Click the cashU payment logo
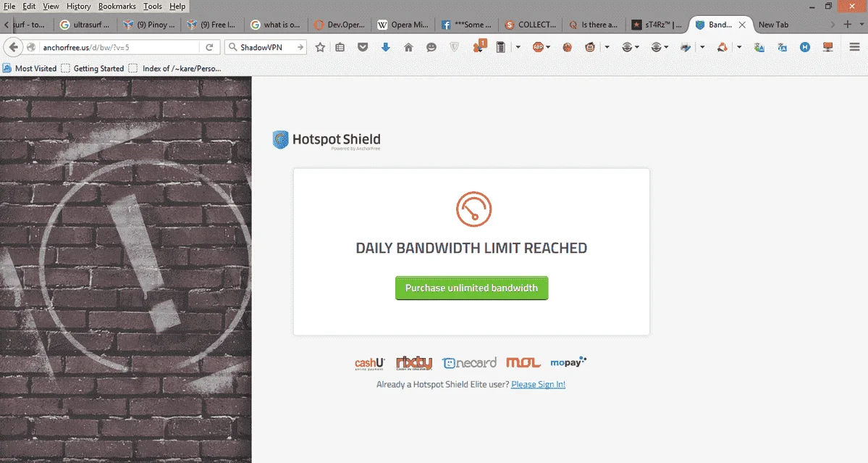 coord(370,363)
